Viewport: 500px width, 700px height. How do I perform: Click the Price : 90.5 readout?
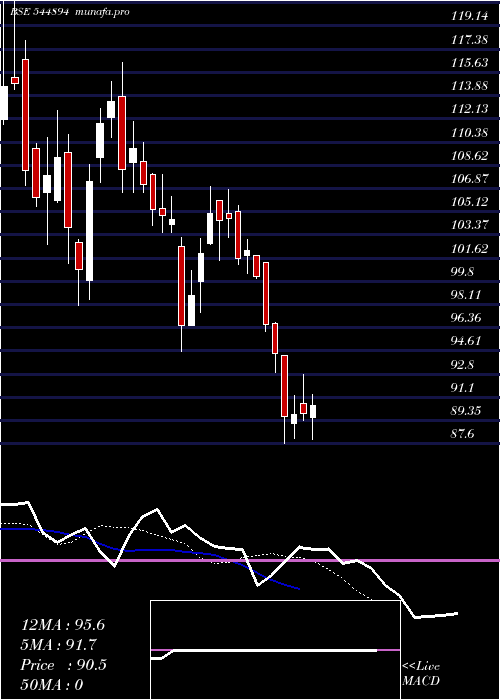(x=63, y=665)
